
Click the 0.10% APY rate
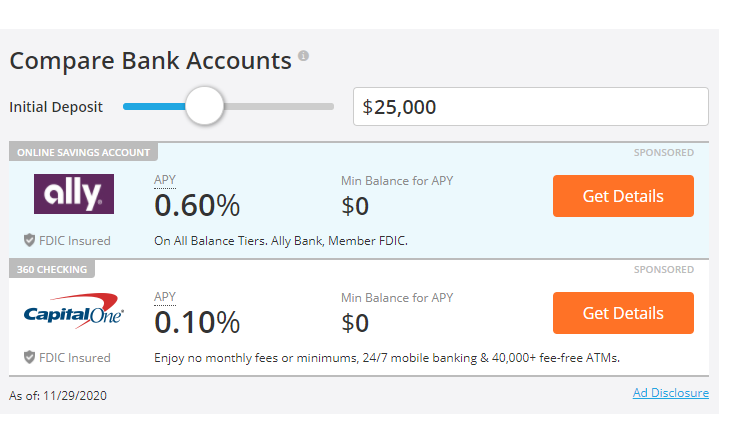(197, 322)
